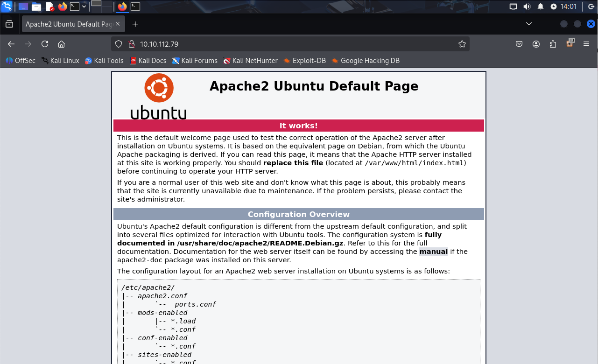Open the terminal launcher dropdown arrow
This screenshot has width=598, height=364.
(x=84, y=7)
